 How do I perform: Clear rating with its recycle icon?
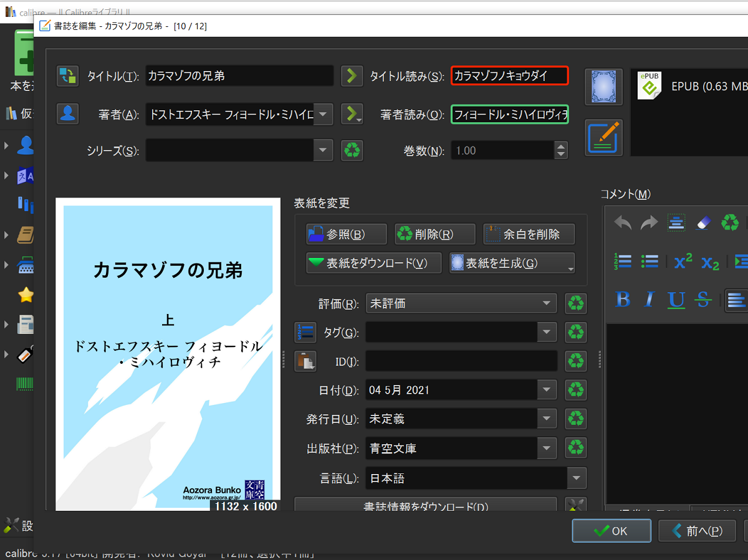[x=576, y=303]
